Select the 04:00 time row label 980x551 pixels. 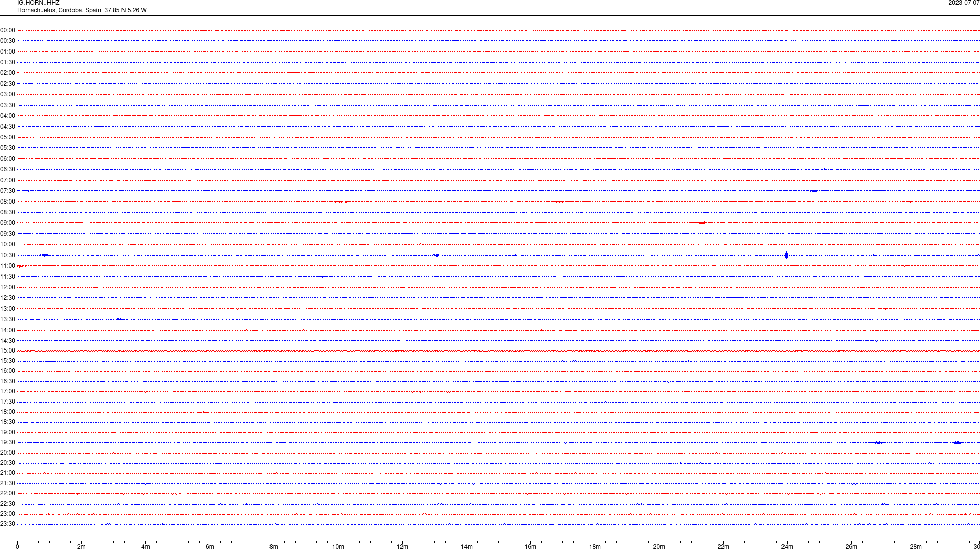pyautogui.click(x=8, y=116)
